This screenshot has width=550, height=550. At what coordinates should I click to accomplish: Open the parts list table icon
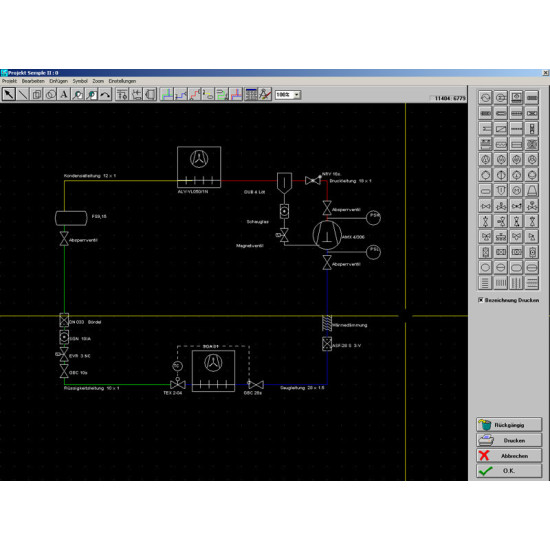[251, 94]
